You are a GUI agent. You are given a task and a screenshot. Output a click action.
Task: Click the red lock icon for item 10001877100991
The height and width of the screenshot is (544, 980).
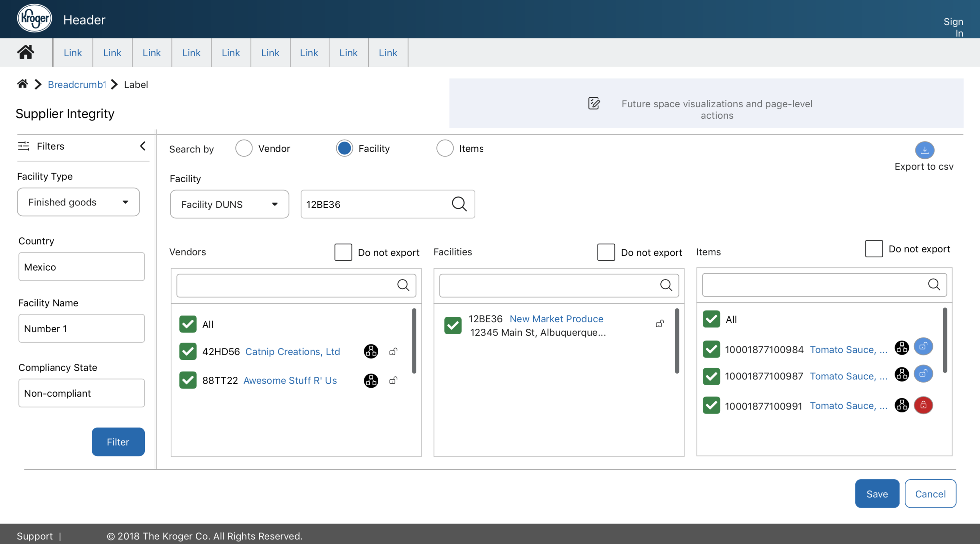(923, 405)
